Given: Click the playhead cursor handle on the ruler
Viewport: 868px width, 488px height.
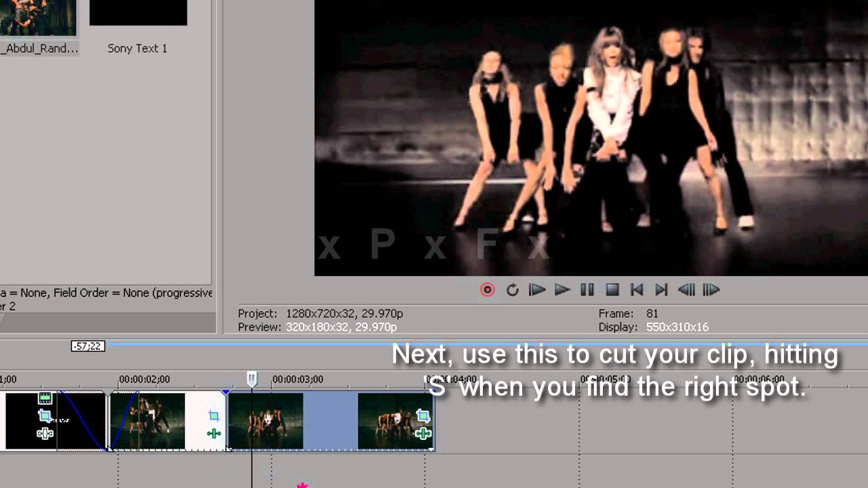Looking at the screenshot, I should pos(252,379).
